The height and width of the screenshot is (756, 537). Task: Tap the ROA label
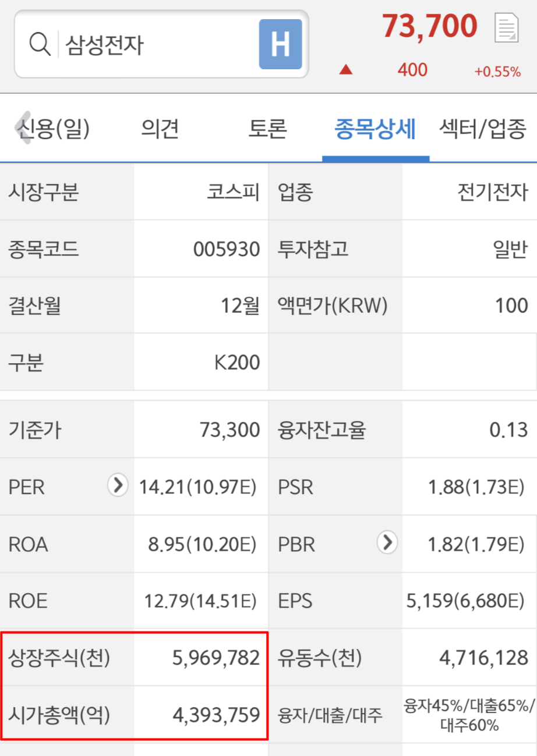(x=28, y=544)
